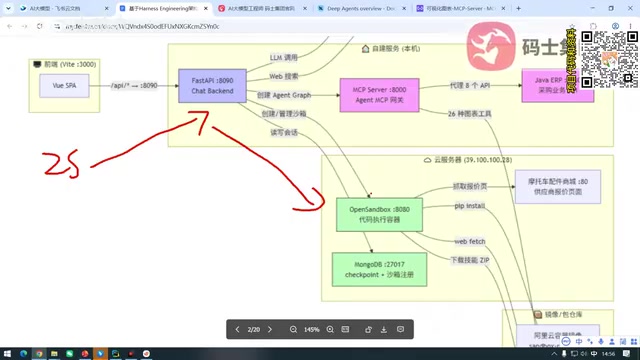Click the 摩托车配件商城 :80 node
This screenshot has width=640, height=360.
coord(558,187)
